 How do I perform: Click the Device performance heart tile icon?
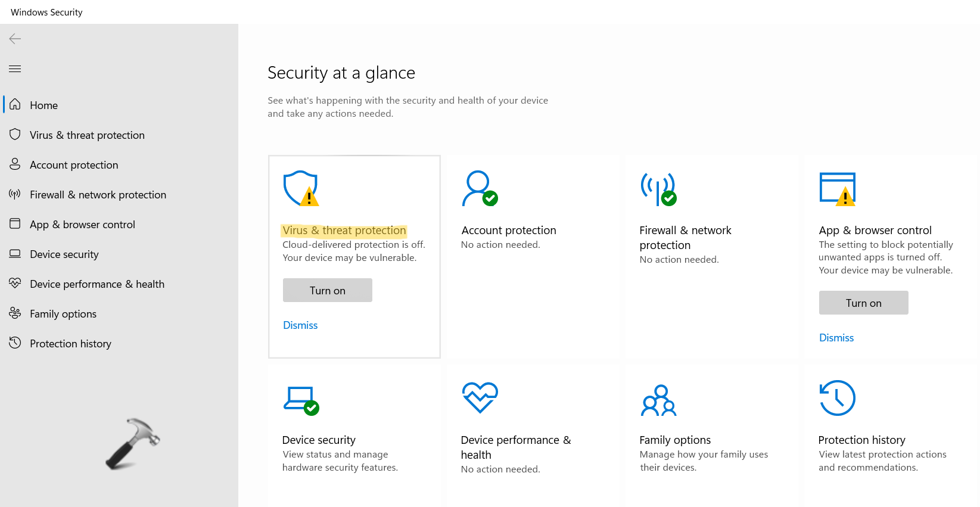(480, 397)
